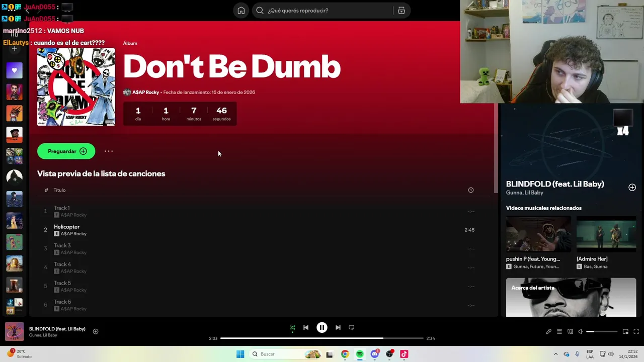Viewport: 644px width, 362px height.
Task: Toggle shuffle playback
Action: (292, 327)
